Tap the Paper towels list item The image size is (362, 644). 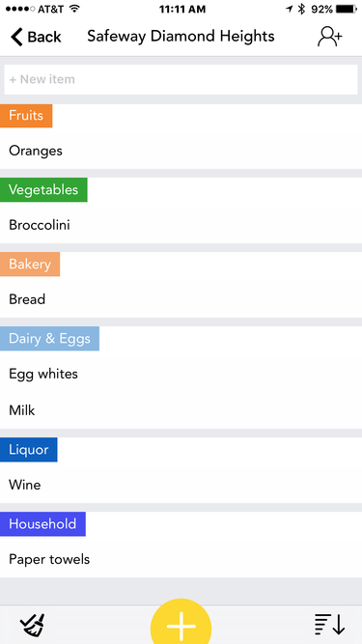[181, 559]
